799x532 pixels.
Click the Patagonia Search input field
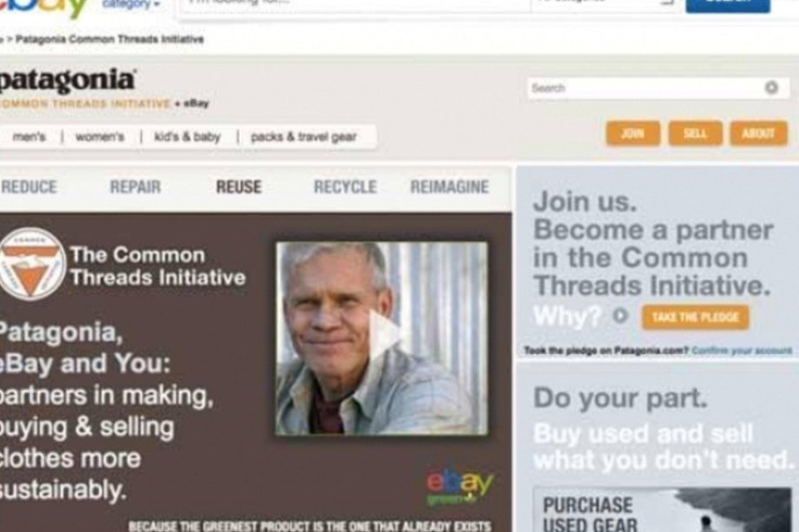pyautogui.click(x=657, y=88)
